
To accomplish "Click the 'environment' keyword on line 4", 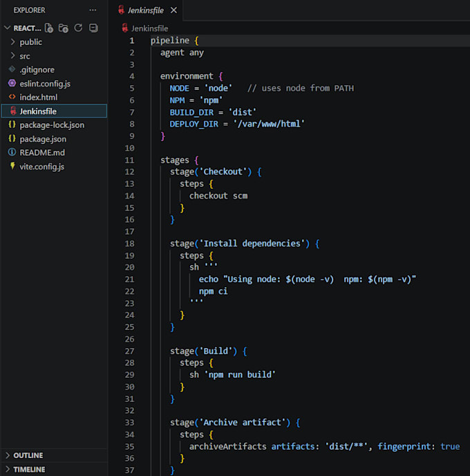I will coord(187,76).
